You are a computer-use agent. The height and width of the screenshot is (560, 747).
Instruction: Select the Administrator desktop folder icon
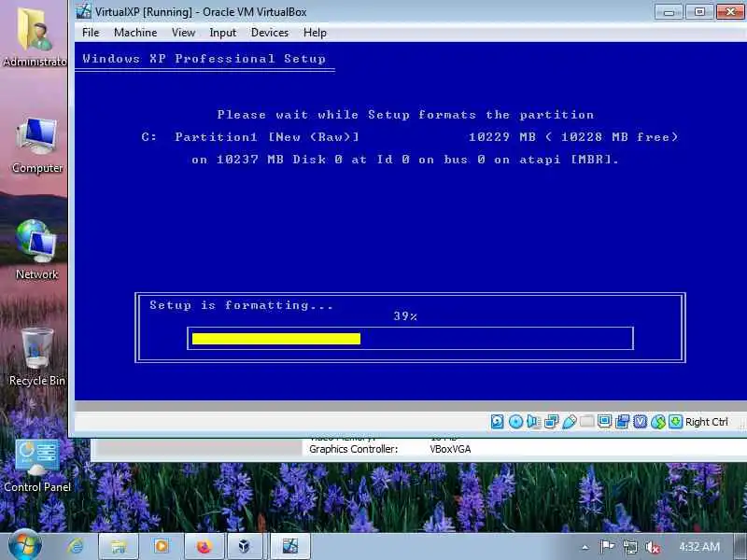click(34, 37)
